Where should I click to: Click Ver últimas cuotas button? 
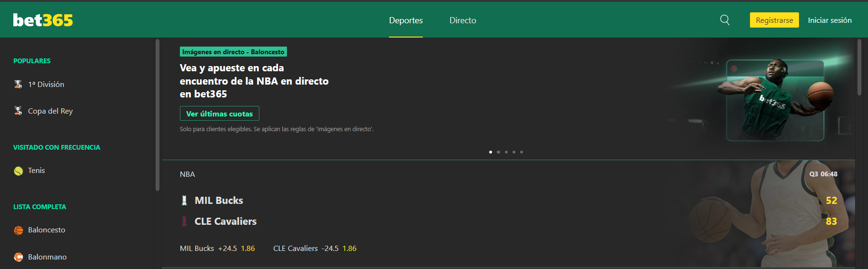coord(219,114)
